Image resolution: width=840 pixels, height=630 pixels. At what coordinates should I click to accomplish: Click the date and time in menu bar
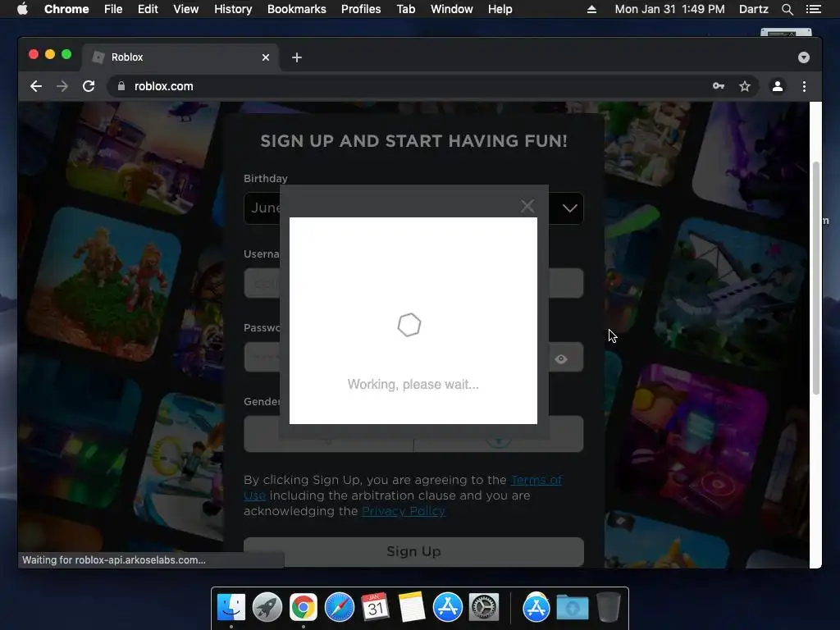[x=669, y=9]
